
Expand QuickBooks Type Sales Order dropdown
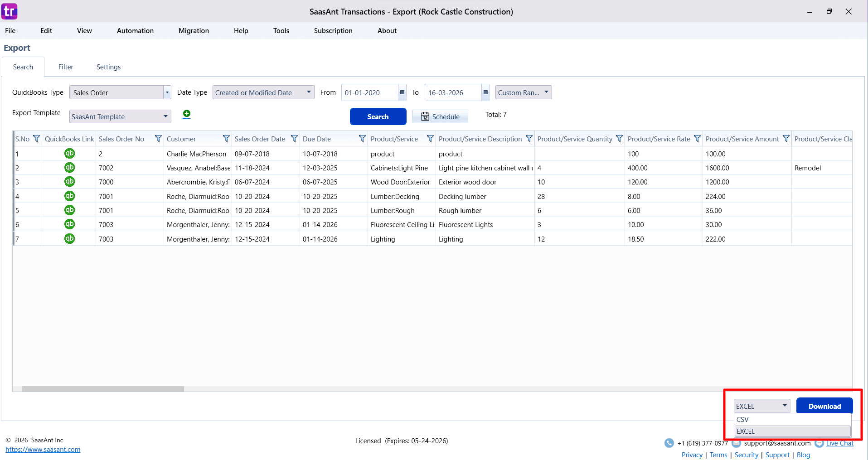click(x=167, y=92)
